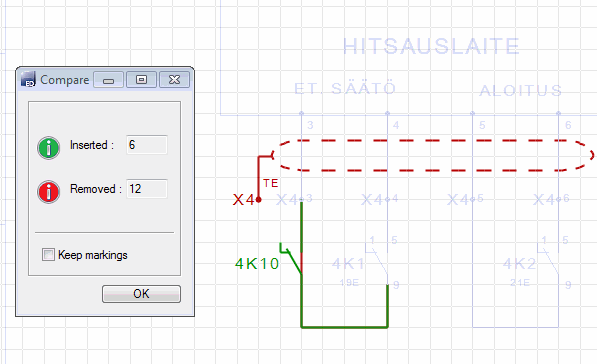Select the green 4K10 contact symbol
This screenshot has height=364, width=597.
(x=292, y=258)
